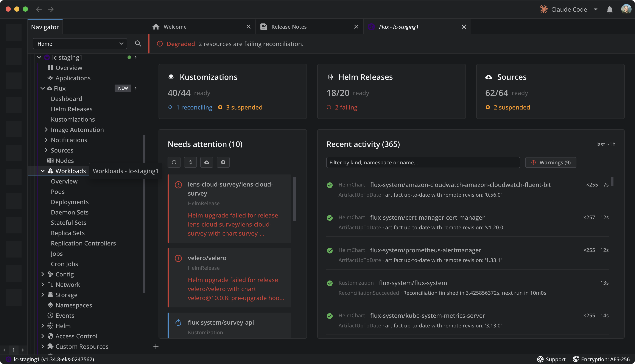Select the Navigator panel tab
Viewport: 635px width, 364px height.
(x=45, y=27)
